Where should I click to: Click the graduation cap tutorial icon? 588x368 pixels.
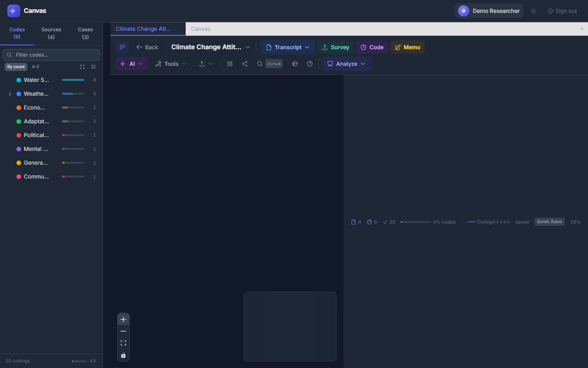click(295, 64)
